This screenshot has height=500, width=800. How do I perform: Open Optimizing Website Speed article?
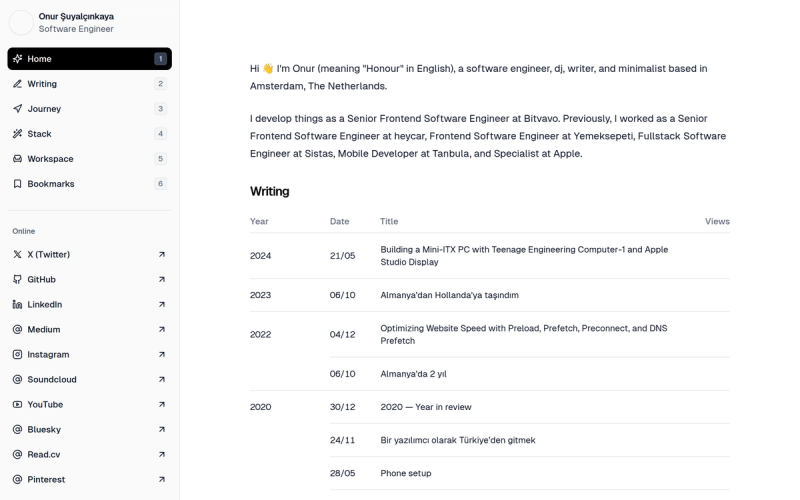pyautogui.click(x=523, y=334)
